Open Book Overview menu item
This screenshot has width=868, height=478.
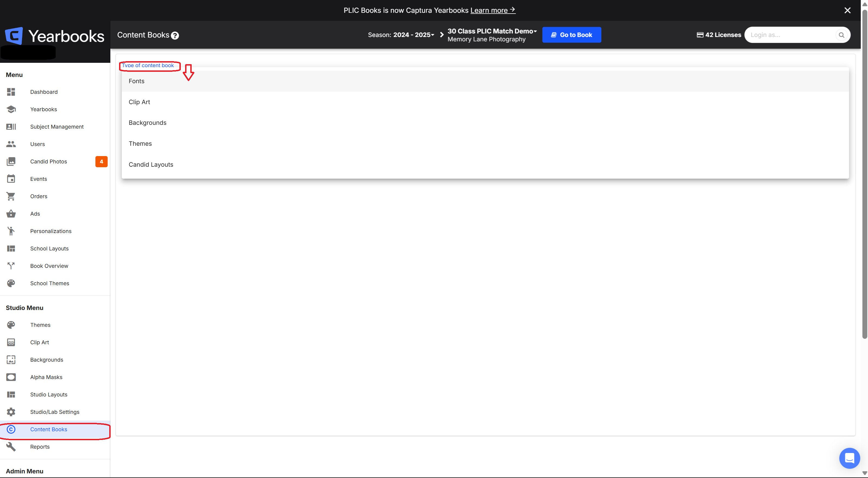pos(55,266)
